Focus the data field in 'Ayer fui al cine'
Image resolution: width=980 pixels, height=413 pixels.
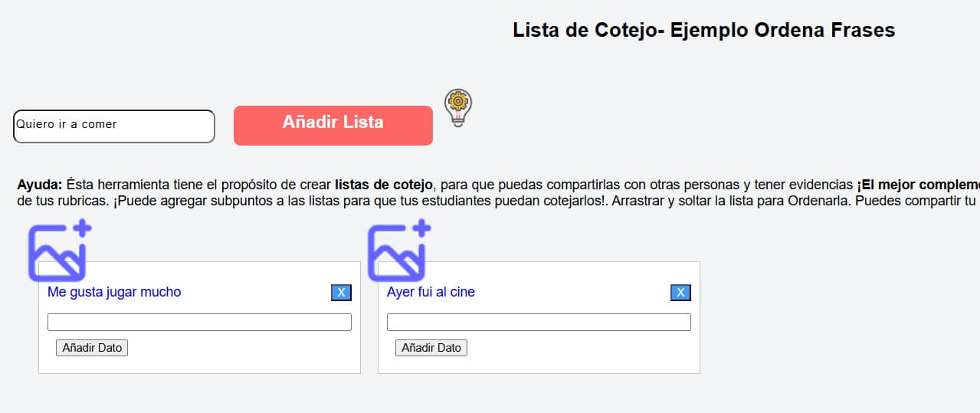pyautogui.click(x=539, y=323)
